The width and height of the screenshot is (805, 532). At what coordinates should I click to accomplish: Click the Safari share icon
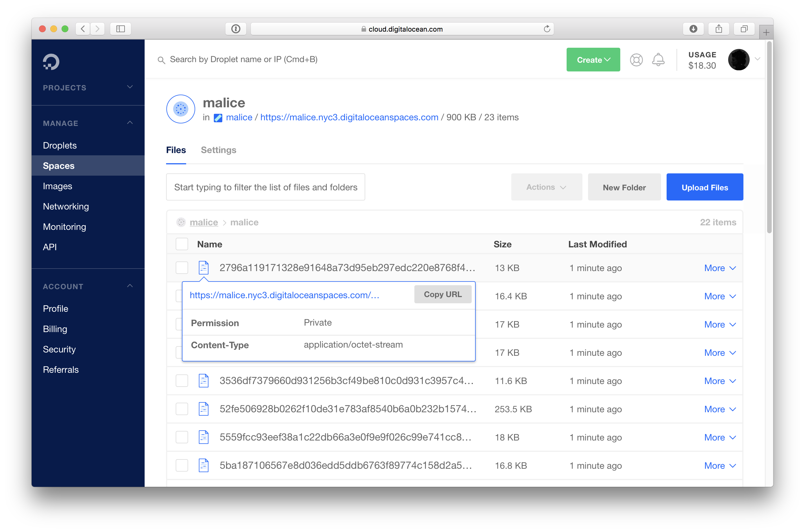[x=719, y=29]
